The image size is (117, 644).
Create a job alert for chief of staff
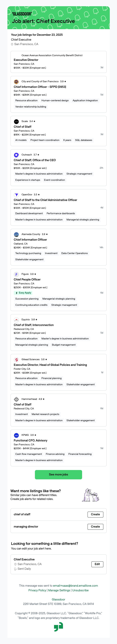click(x=95, y=514)
